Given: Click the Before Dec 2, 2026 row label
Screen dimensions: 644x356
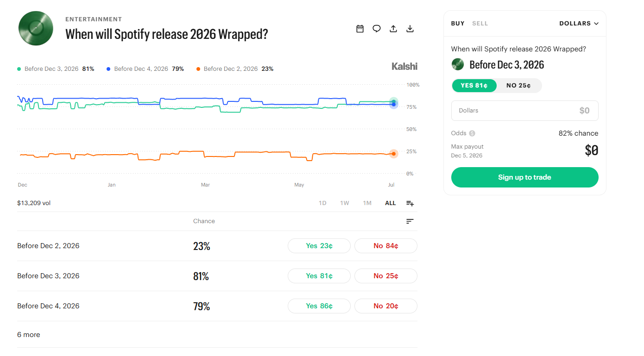Looking at the screenshot, I should (48, 246).
